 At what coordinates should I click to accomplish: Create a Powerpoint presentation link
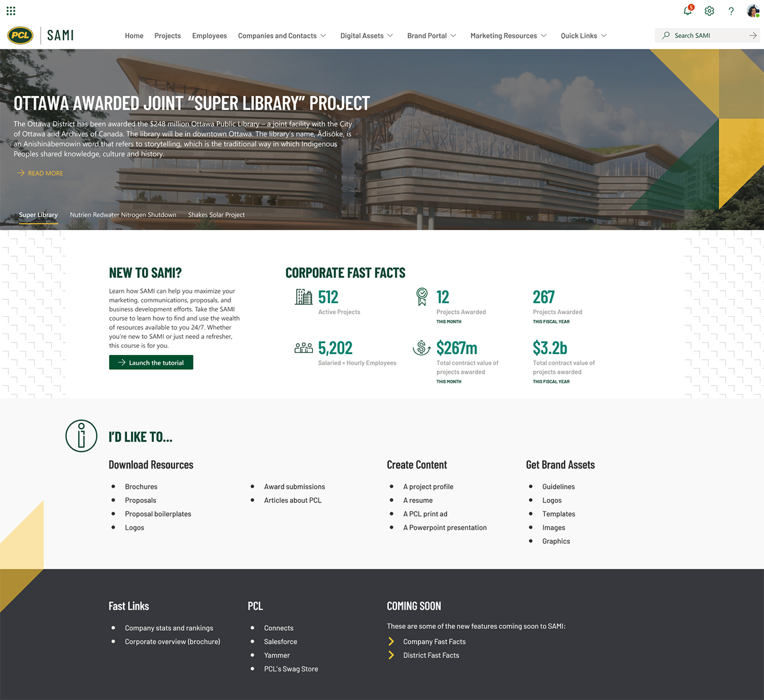(445, 528)
